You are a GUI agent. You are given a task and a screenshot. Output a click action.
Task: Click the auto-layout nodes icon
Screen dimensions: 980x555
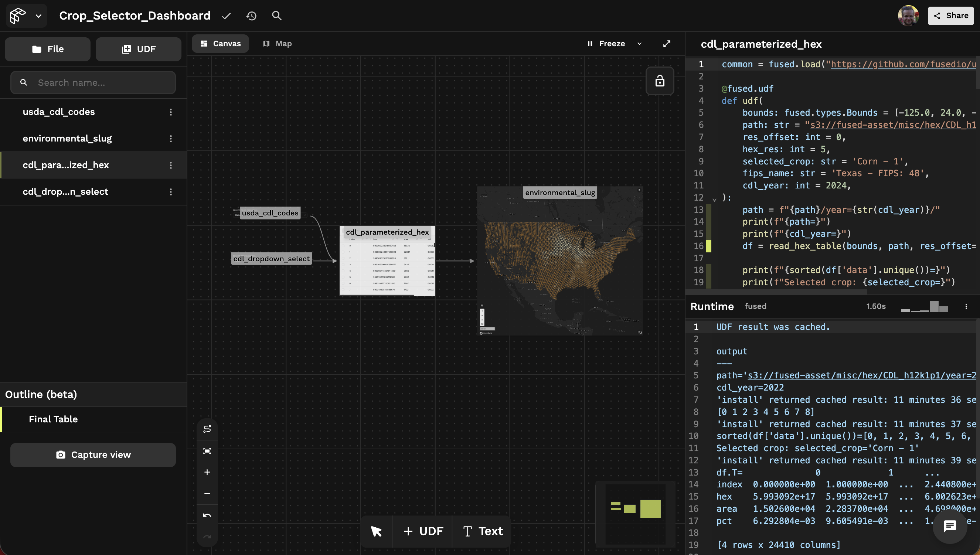click(x=207, y=429)
